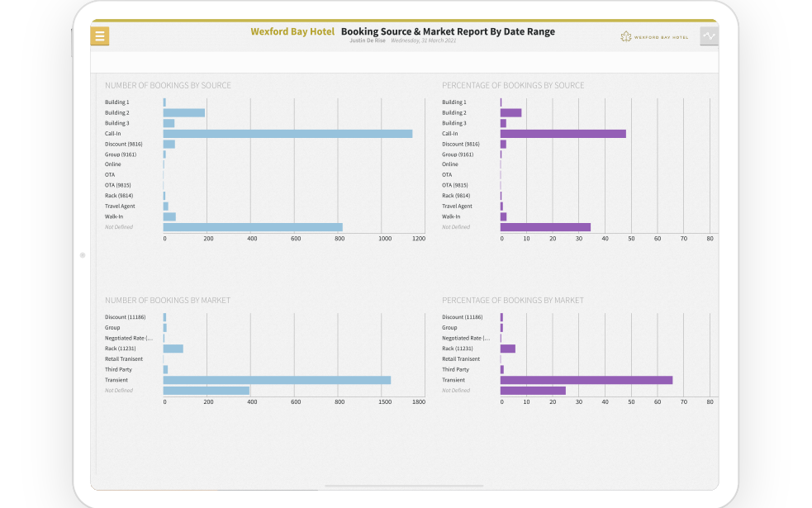The image size is (812, 508).
Task: Click the Rack (11231) blue market bar
Action: pos(173,349)
